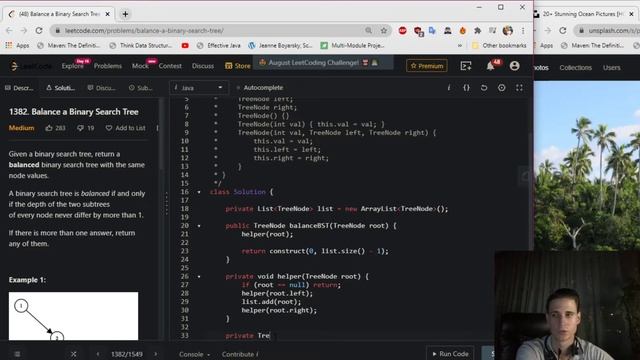Dislike the problem with thumbs down

click(85, 128)
